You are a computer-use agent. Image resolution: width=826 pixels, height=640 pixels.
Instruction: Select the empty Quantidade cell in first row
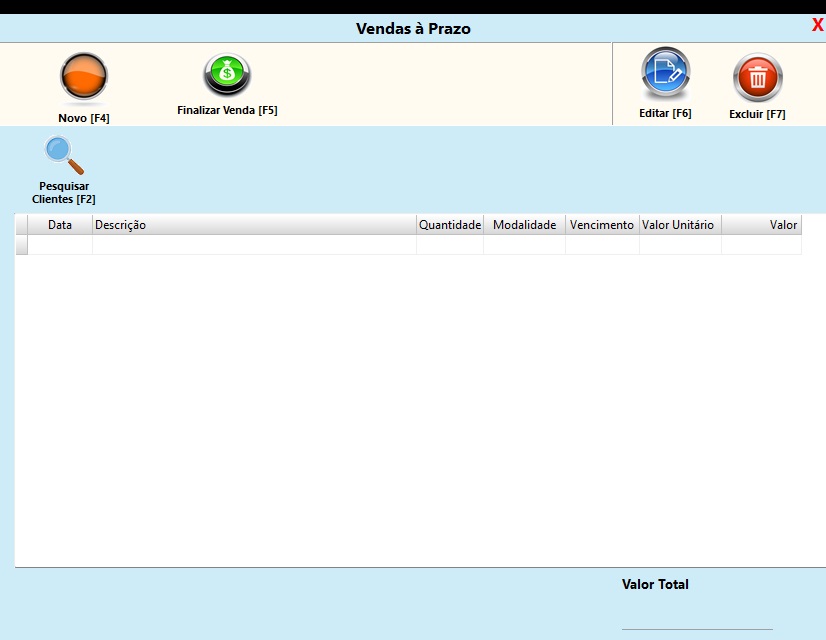pos(450,245)
